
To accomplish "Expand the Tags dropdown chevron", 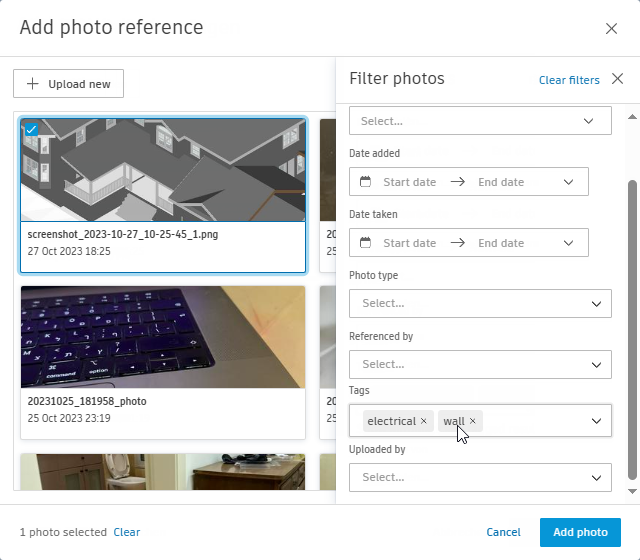I will coord(597,421).
